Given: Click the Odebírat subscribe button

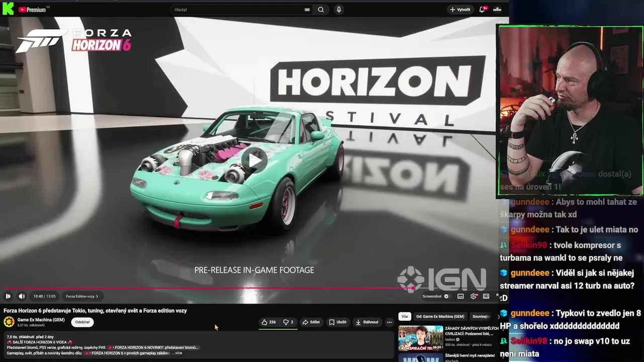Looking at the screenshot, I should click(x=83, y=322).
